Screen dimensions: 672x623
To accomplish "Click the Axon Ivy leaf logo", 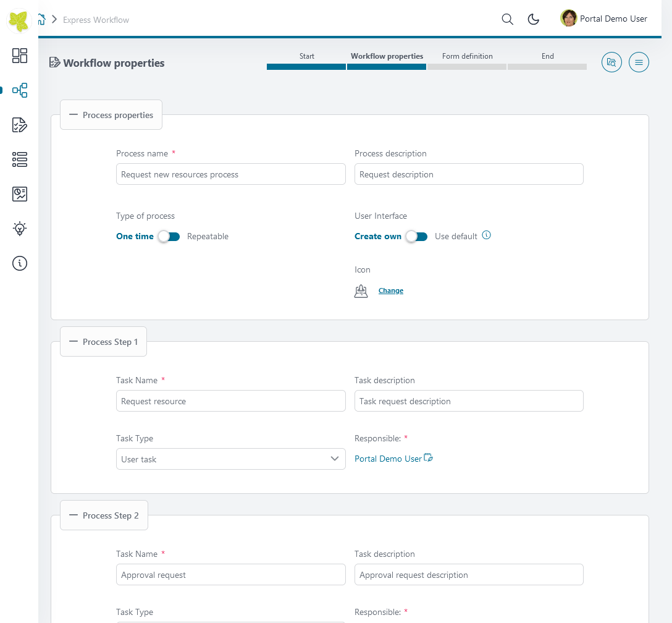I will (19, 20).
